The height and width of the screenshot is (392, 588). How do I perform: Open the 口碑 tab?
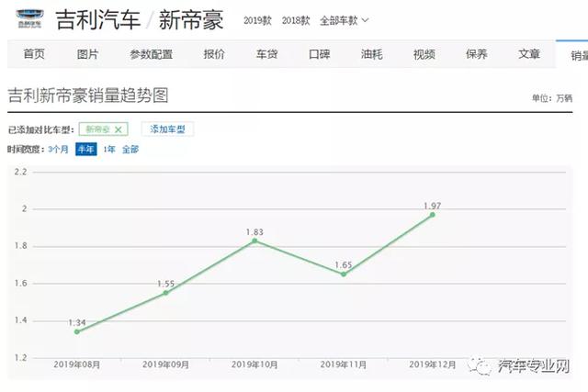pos(319,54)
